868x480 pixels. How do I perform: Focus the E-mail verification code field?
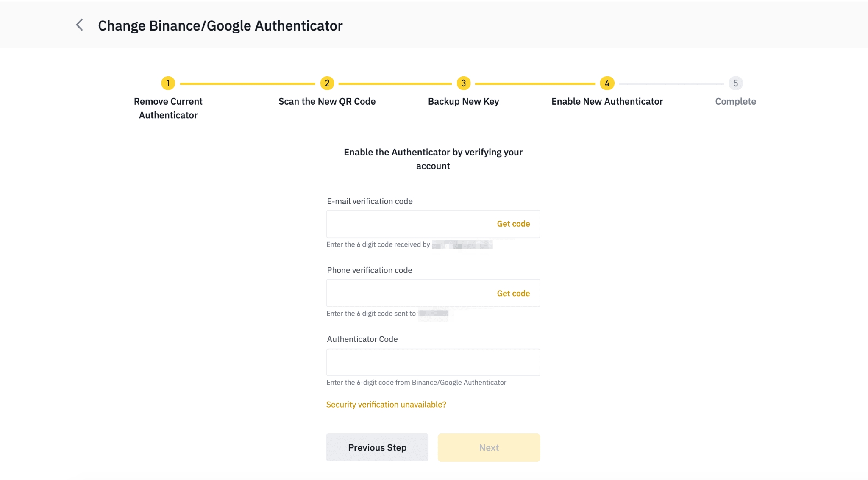407,224
